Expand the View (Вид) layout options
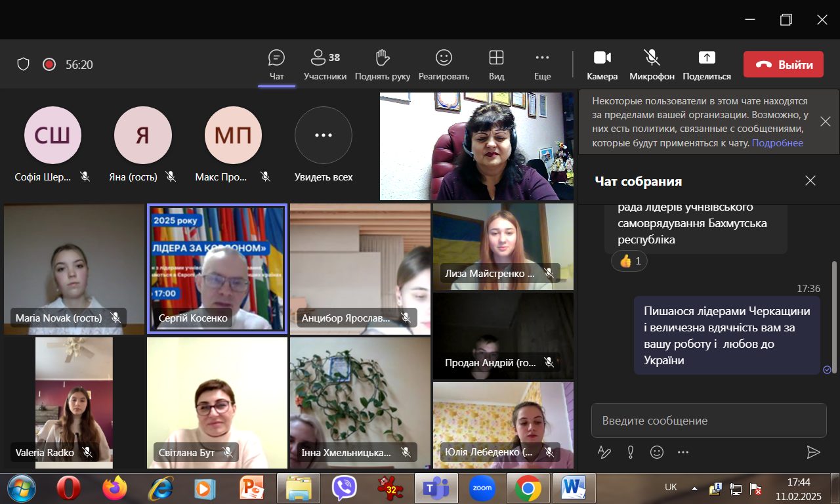The height and width of the screenshot is (504, 840). pos(496,64)
